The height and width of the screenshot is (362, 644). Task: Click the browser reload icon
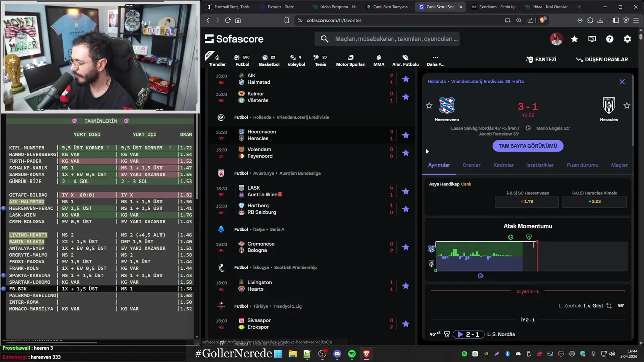click(228, 20)
